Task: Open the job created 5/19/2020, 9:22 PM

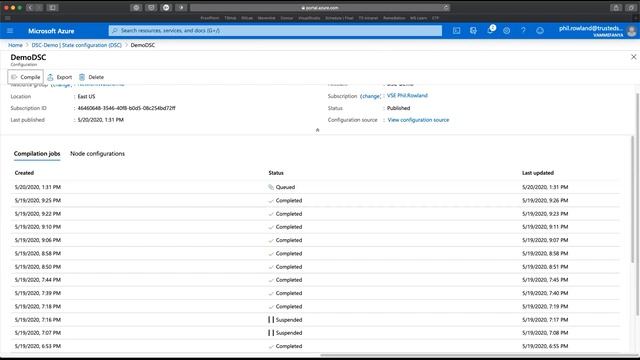Action: [315, 213]
